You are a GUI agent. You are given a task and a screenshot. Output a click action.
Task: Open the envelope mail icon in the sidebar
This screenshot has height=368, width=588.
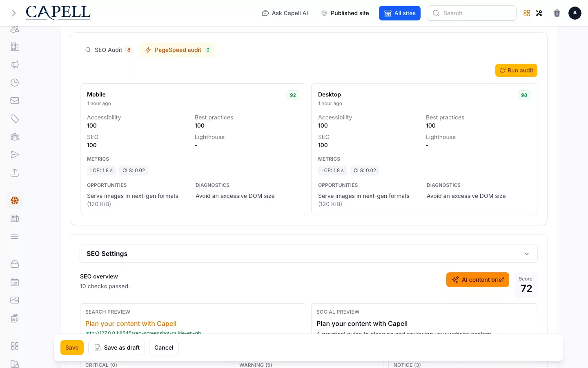point(15,101)
